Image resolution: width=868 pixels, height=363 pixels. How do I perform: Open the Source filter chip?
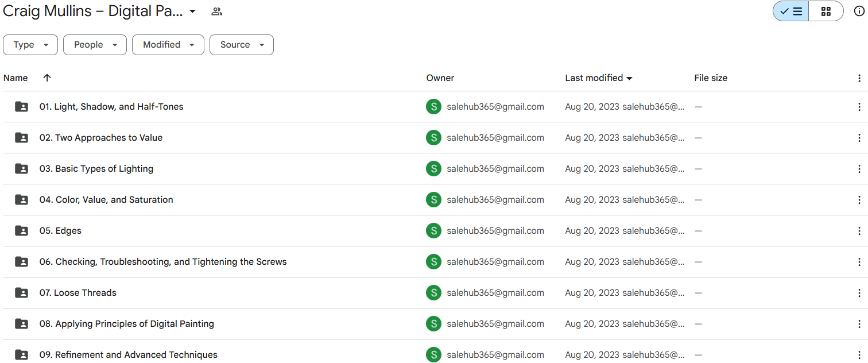pos(241,45)
